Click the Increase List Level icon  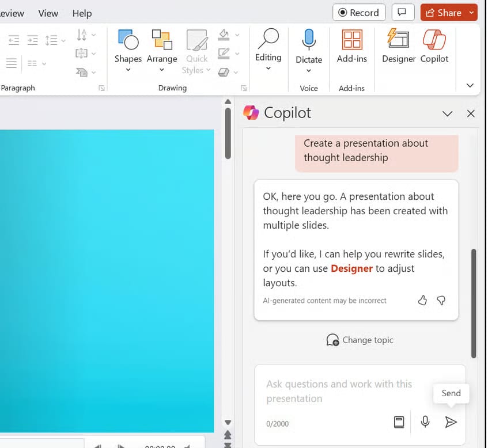click(32, 40)
